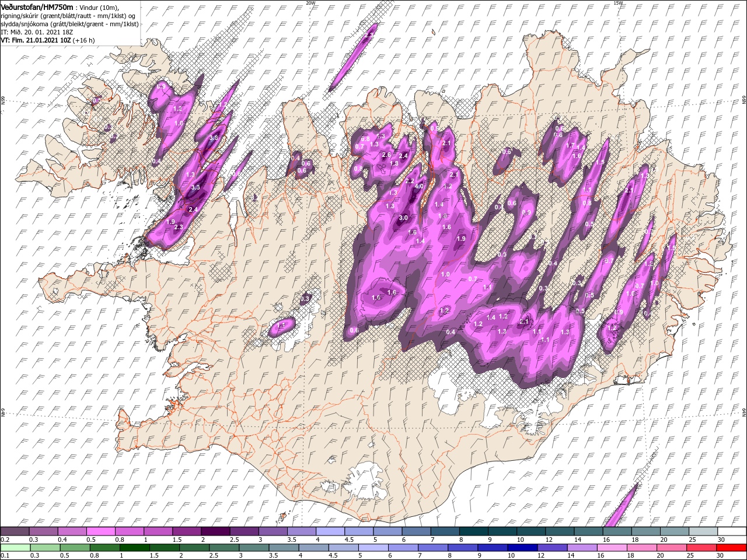Click the upper legend swatch between 4 and 4.5
The image size is (747, 560).
[x=330, y=531]
